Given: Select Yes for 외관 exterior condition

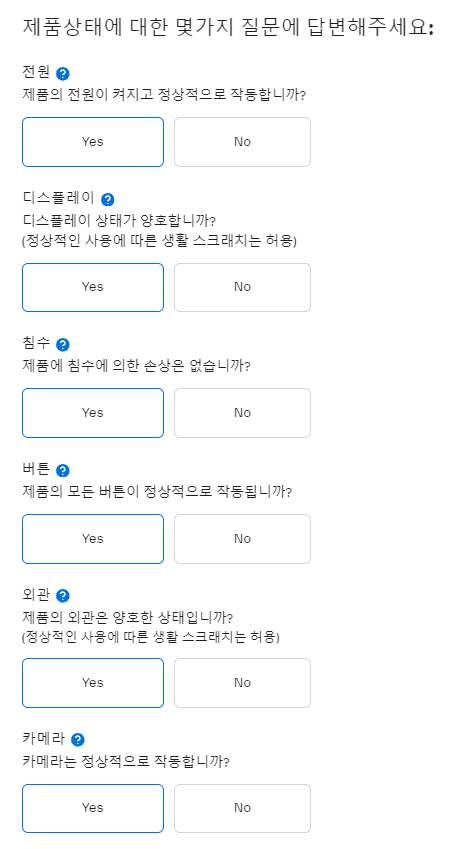Looking at the screenshot, I should tap(93, 683).
